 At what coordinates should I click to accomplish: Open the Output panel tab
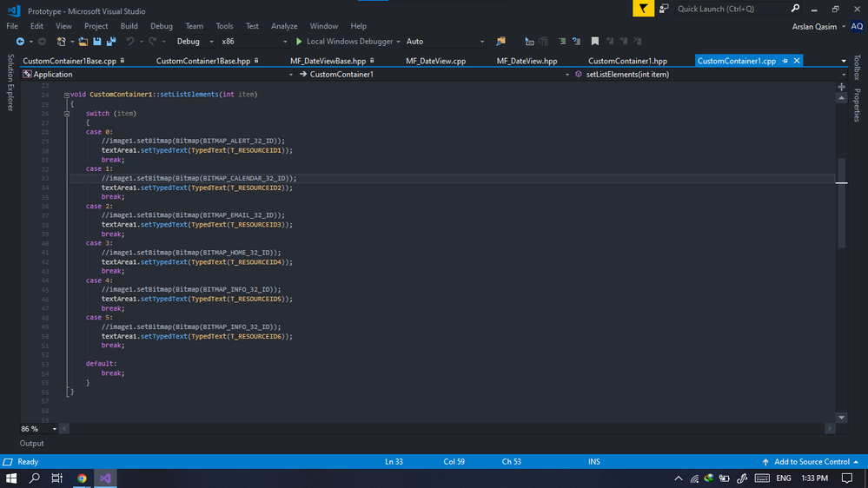[31, 443]
